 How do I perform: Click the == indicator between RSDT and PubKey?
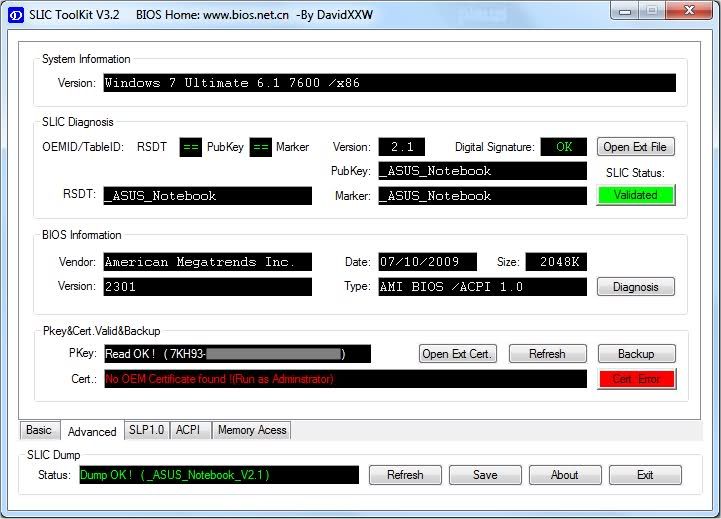coord(190,147)
